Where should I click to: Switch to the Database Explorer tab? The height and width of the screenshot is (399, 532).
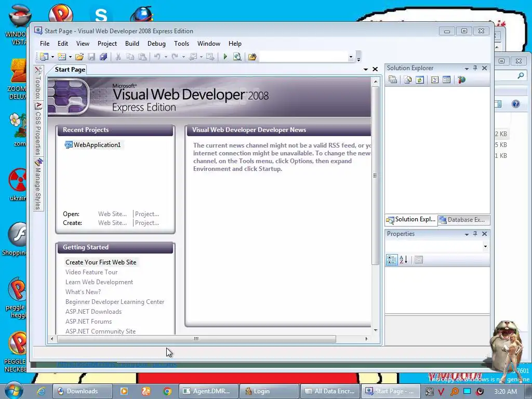tap(463, 220)
